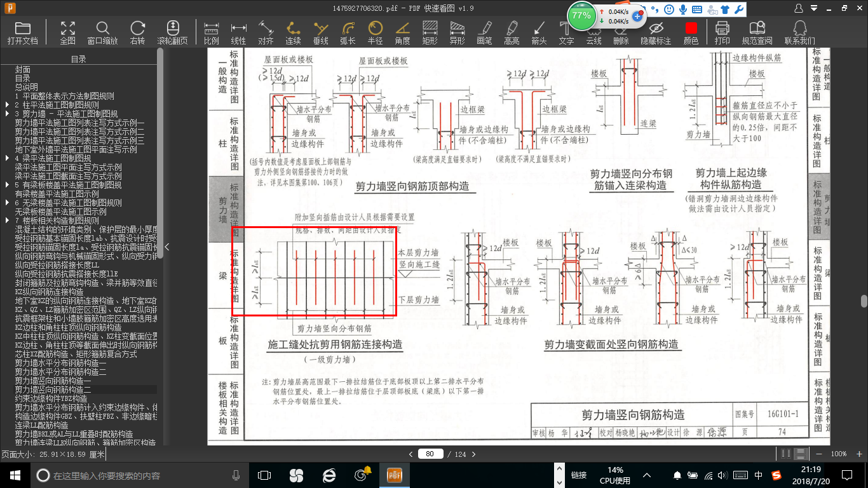The width and height of the screenshot is (868, 488).
Task: Open 总说明 bookmark entry
Action: pos(27,87)
